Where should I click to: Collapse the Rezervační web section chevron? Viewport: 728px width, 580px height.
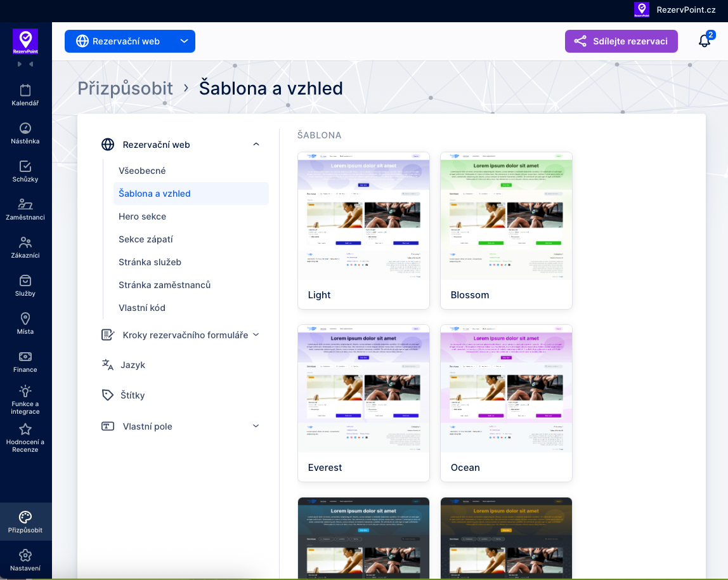coord(256,145)
